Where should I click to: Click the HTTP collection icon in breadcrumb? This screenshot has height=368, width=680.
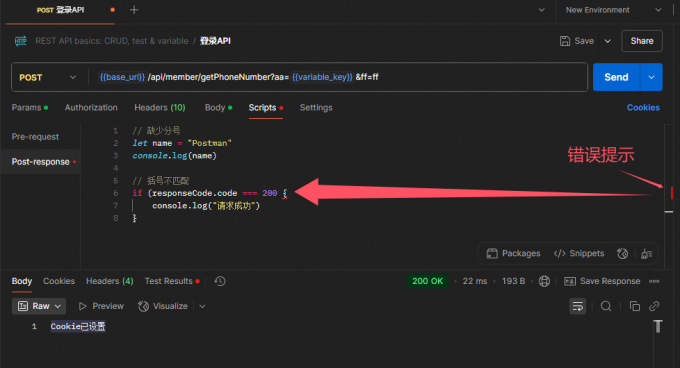click(x=20, y=41)
